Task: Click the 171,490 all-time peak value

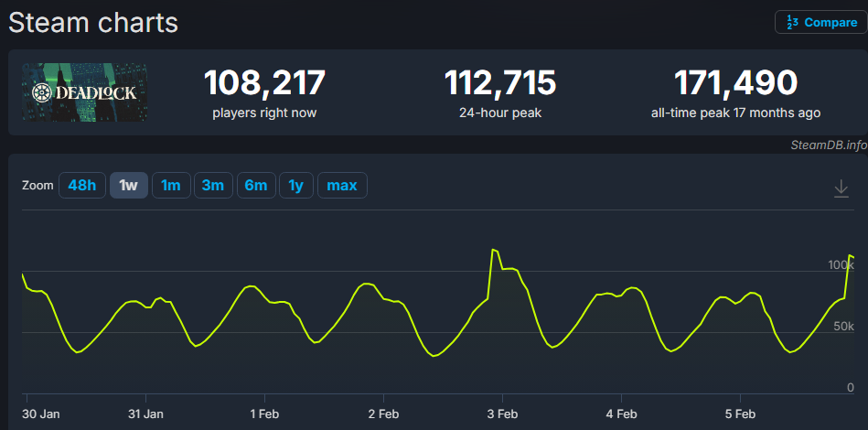Action: point(735,82)
